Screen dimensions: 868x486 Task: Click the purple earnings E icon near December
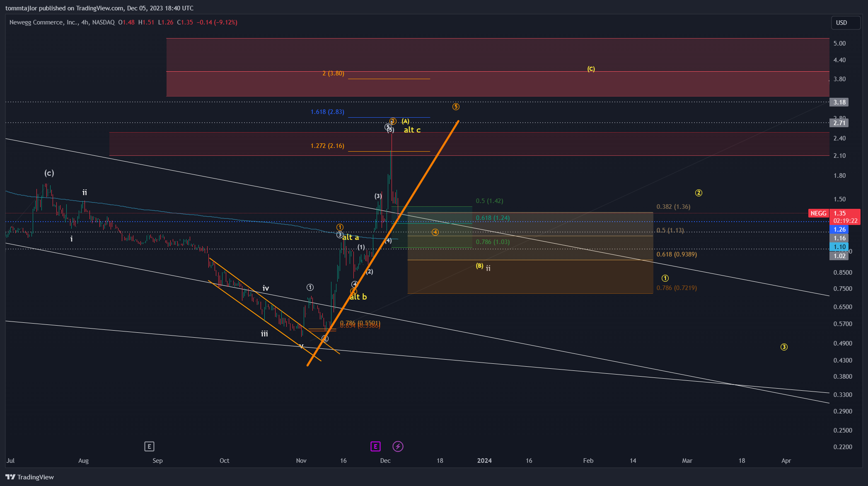pos(375,446)
